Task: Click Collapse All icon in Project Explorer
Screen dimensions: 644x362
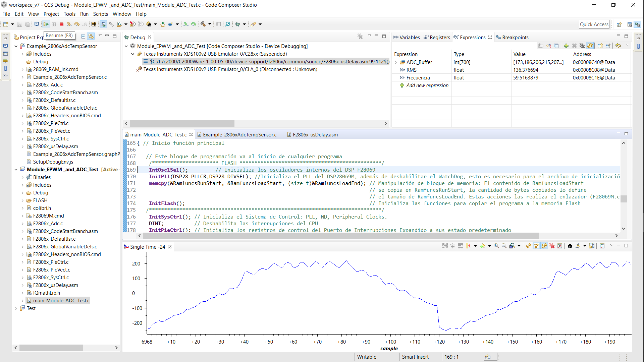Action: (83, 36)
